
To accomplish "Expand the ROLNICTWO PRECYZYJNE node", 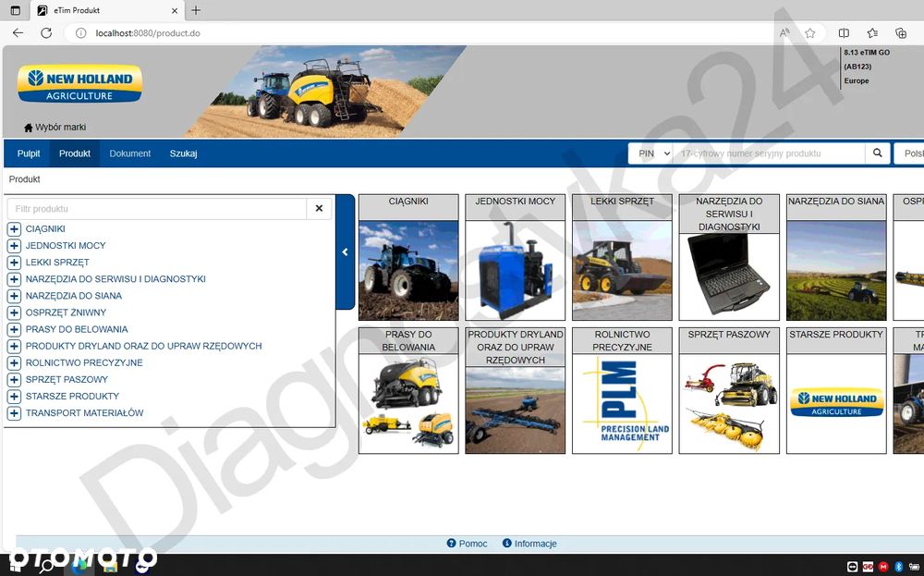I will [x=14, y=362].
